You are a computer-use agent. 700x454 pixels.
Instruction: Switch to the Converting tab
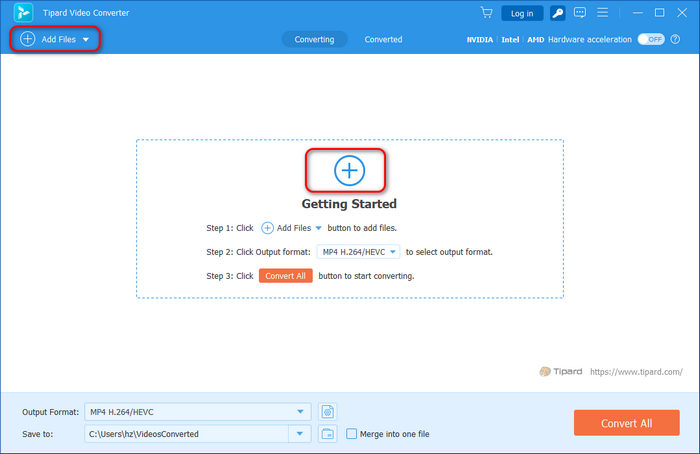pos(314,39)
